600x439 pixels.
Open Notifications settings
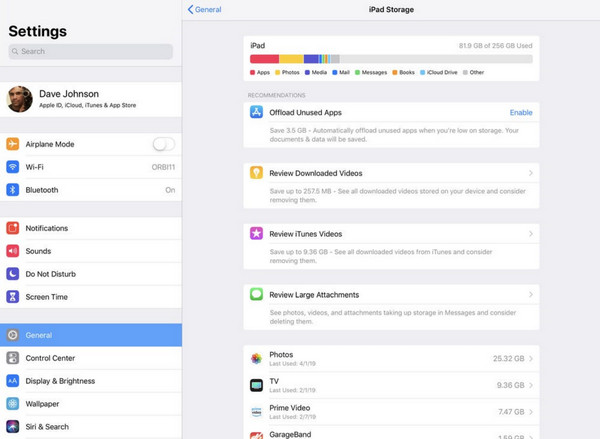(91, 228)
